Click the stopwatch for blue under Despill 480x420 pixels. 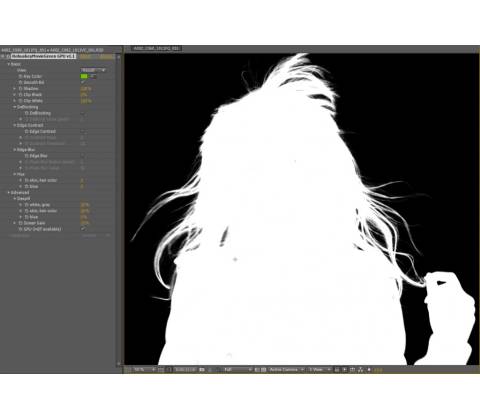(x=26, y=217)
